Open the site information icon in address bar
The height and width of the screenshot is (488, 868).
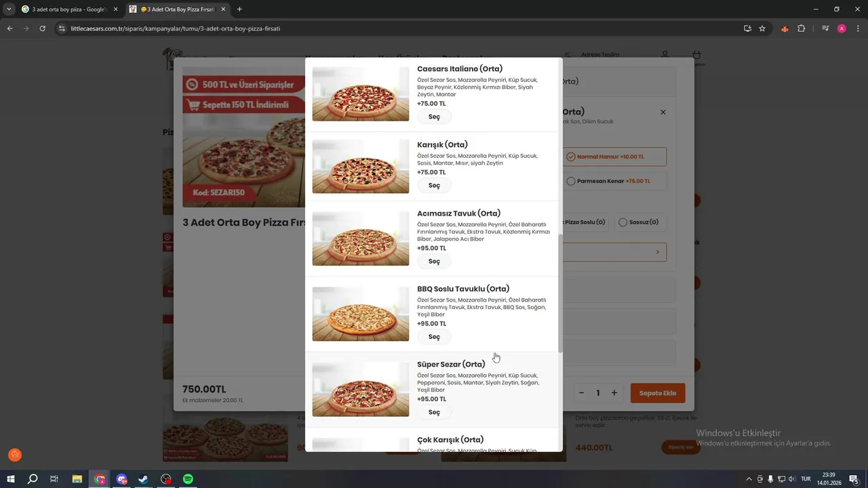click(x=62, y=28)
